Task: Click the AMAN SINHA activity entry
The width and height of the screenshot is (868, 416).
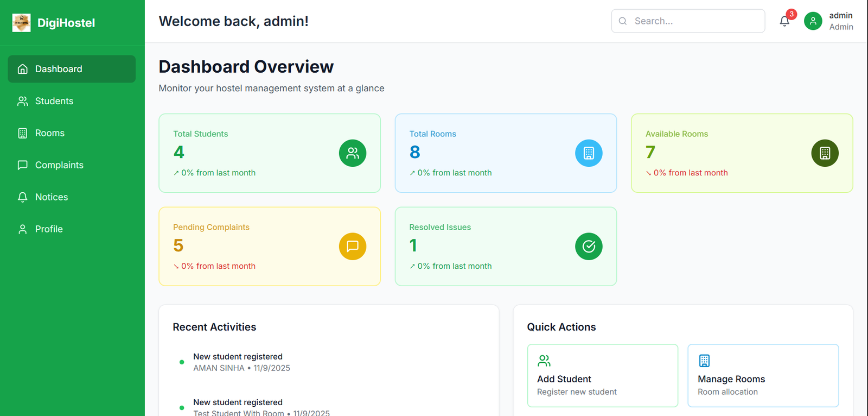Action: (241, 362)
